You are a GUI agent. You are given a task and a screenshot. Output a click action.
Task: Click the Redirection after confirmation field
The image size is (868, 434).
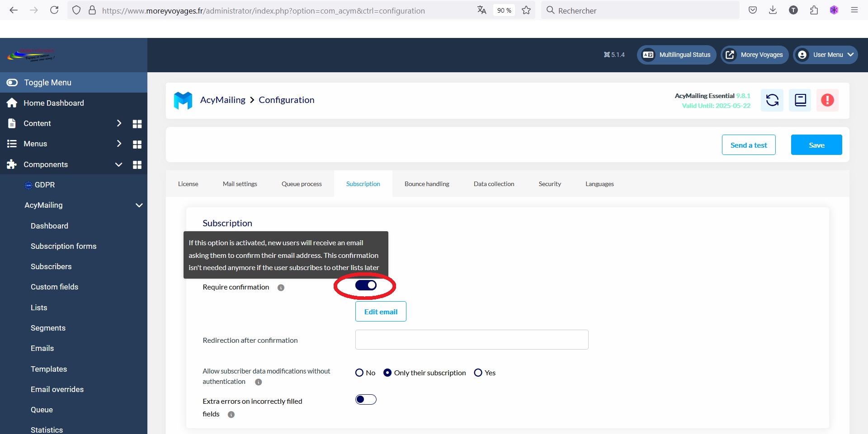coord(472,340)
